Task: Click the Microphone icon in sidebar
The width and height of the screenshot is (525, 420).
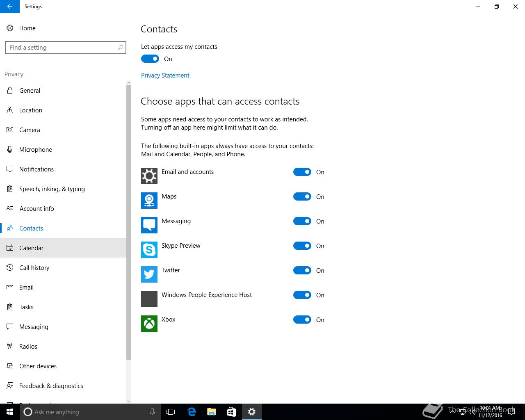Action: coord(10,150)
